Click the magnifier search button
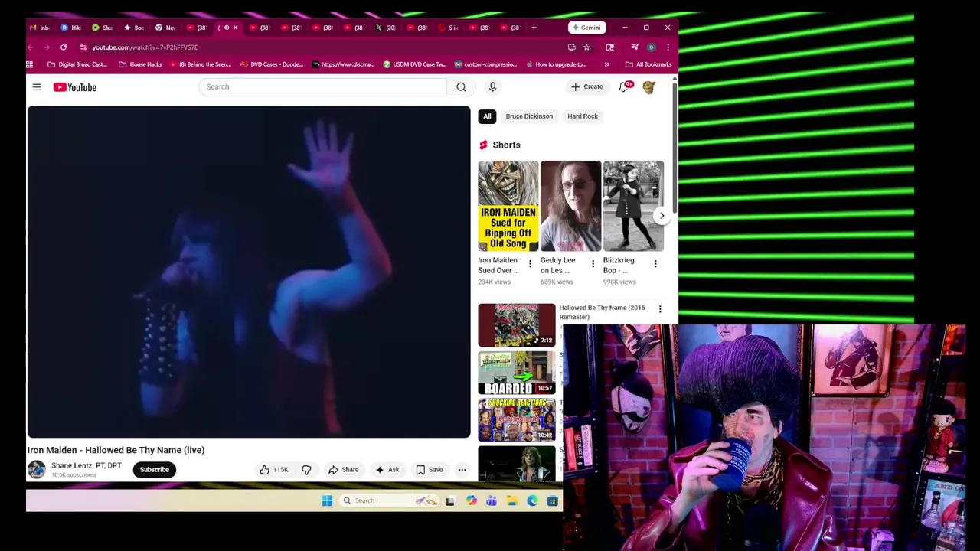The image size is (980, 551). point(461,86)
